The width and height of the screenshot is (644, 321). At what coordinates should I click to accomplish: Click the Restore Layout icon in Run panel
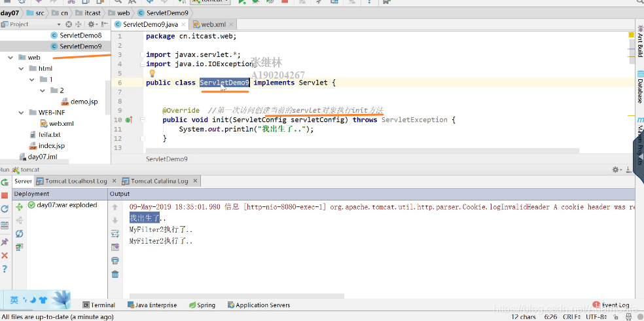[5, 225]
